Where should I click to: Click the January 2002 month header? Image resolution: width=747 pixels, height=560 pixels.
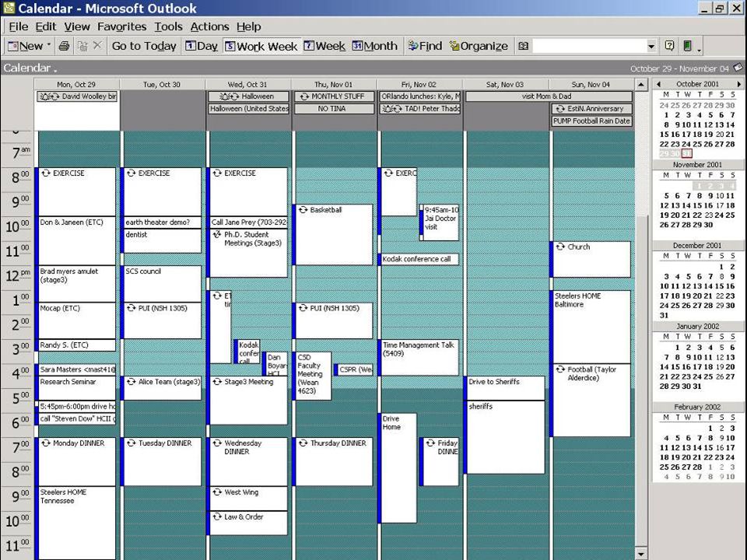coord(697,326)
